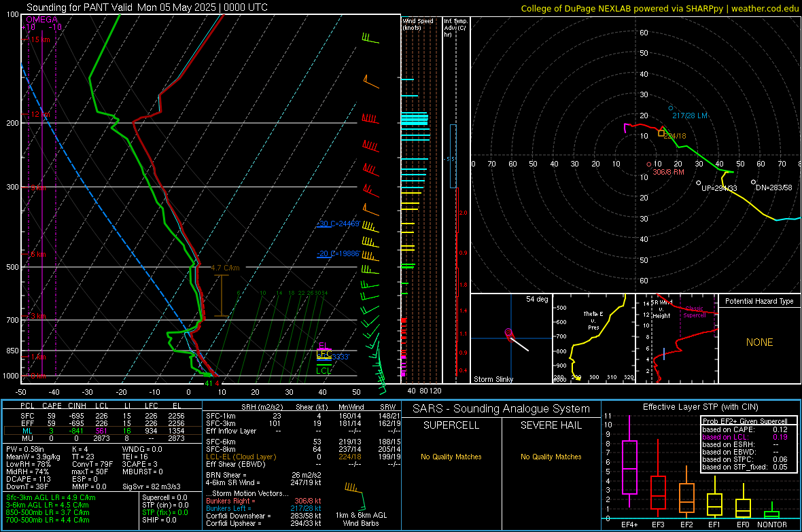This screenshot has height=532, width=802.
Task: Select the Corfidi Downshear row
Action: coord(264,516)
